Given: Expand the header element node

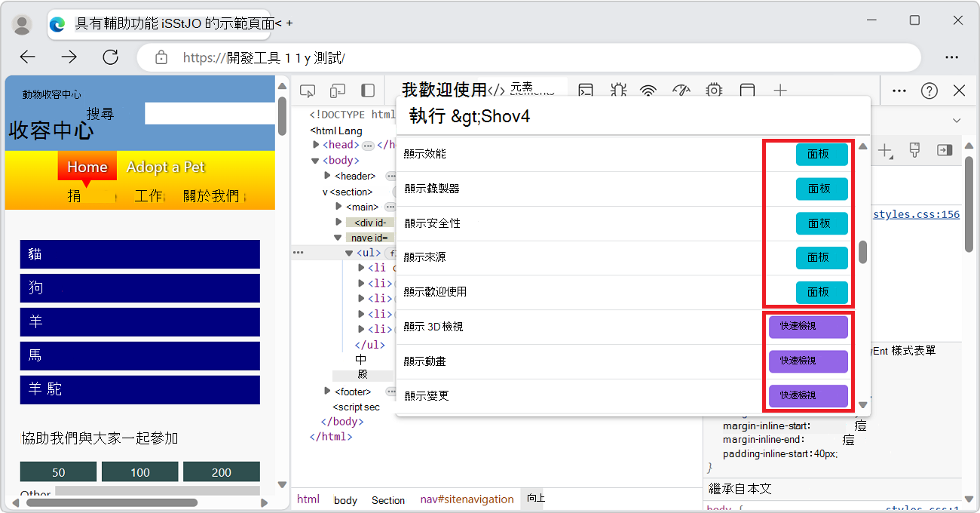Looking at the screenshot, I should [x=328, y=176].
